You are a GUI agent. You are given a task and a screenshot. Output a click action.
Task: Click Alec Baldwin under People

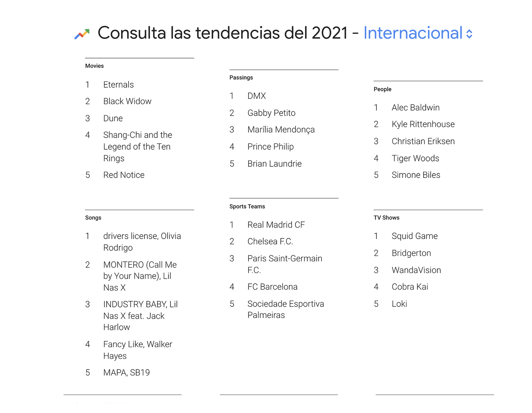pos(415,108)
